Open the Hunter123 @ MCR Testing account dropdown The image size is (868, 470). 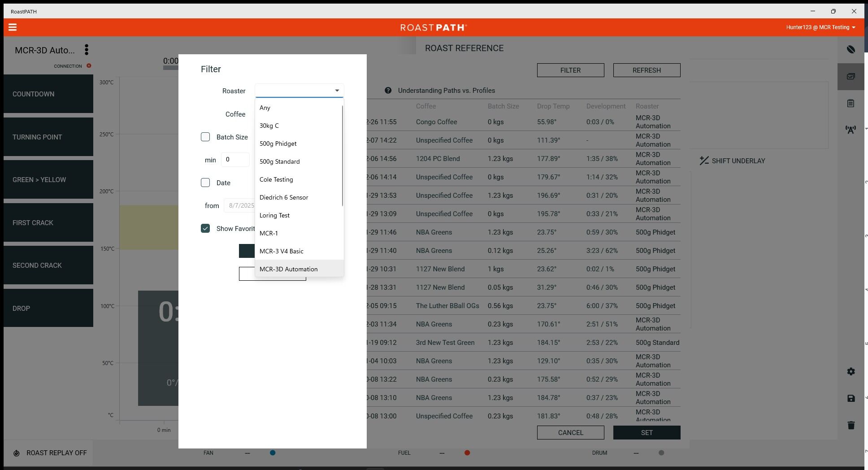[820, 27]
